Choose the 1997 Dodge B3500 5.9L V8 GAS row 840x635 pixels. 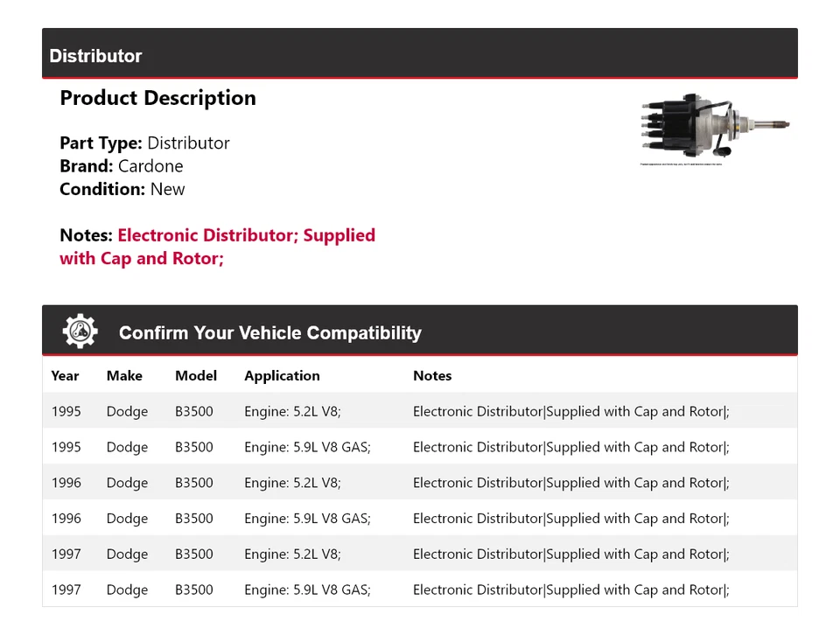click(420, 590)
